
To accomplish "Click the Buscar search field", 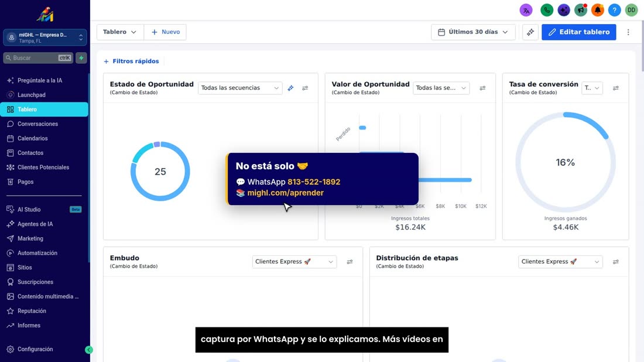I will [x=38, y=58].
